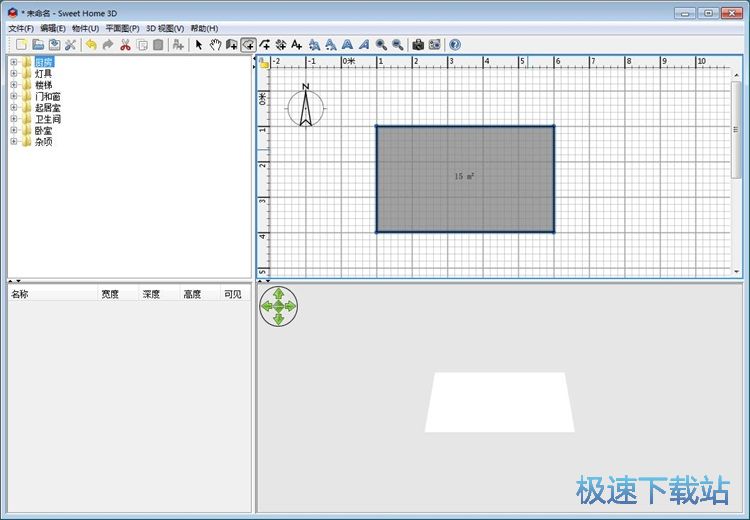Open the 3D 视图(V) menu
This screenshot has height=520, width=750.
[x=165, y=28]
